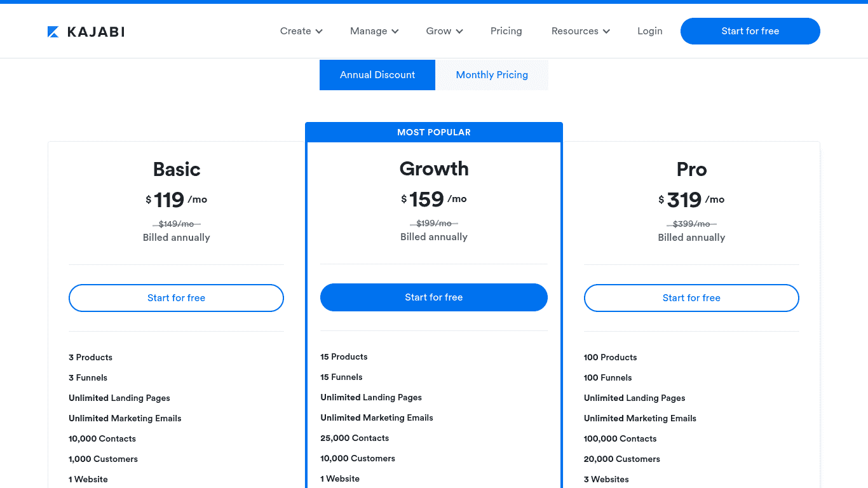The width and height of the screenshot is (868, 488).
Task: Click '3 Products' in Basic plan
Action: 90,357
